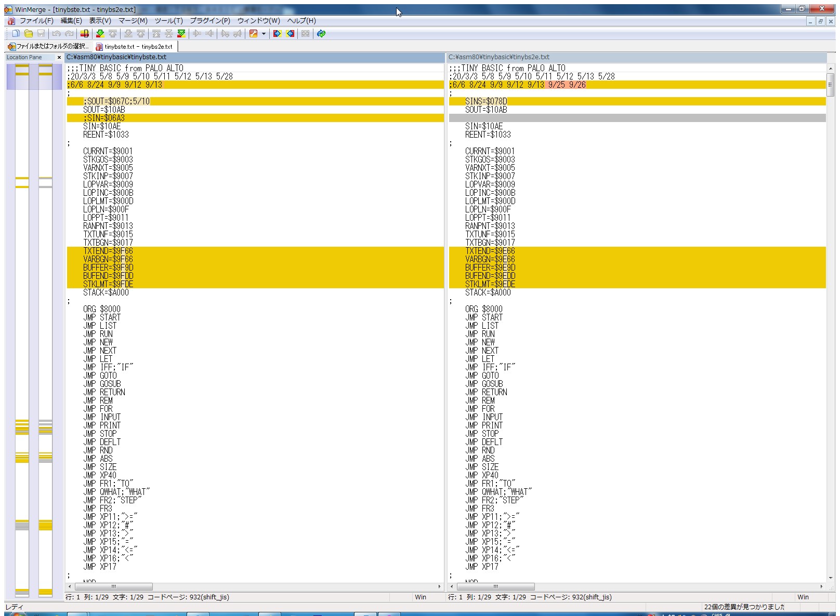Click left pane line JMP GOSUB

pyautogui.click(x=255, y=384)
